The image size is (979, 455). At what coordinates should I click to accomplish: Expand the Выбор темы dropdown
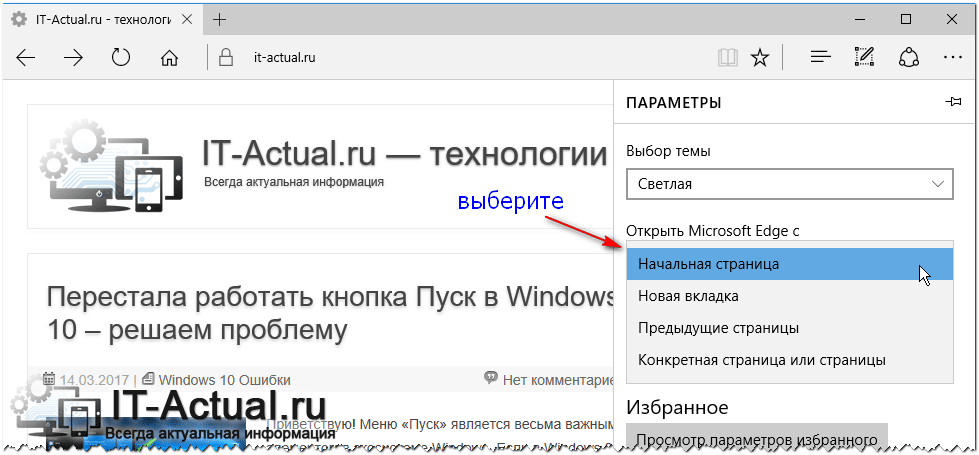[790, 184]
